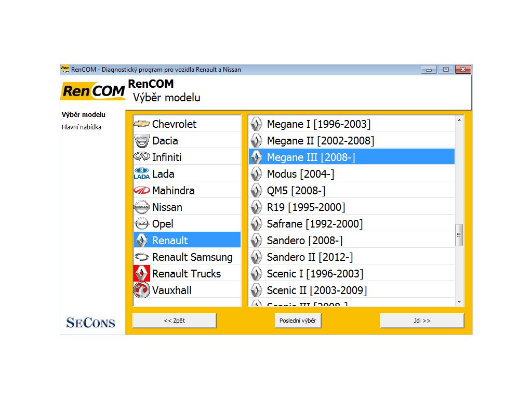
Task: Click the RenCOM logo in header
Action: [x=93, y=91]
